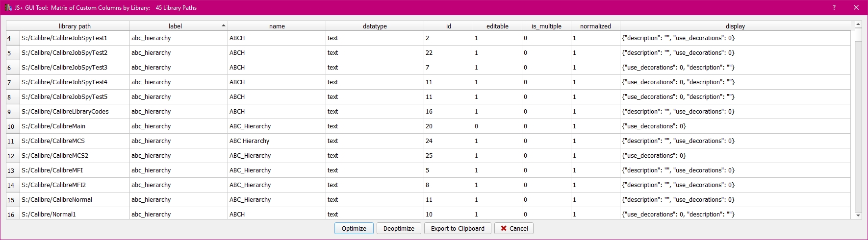
Task: Sort by the library path column header
Action: point(75,26)
